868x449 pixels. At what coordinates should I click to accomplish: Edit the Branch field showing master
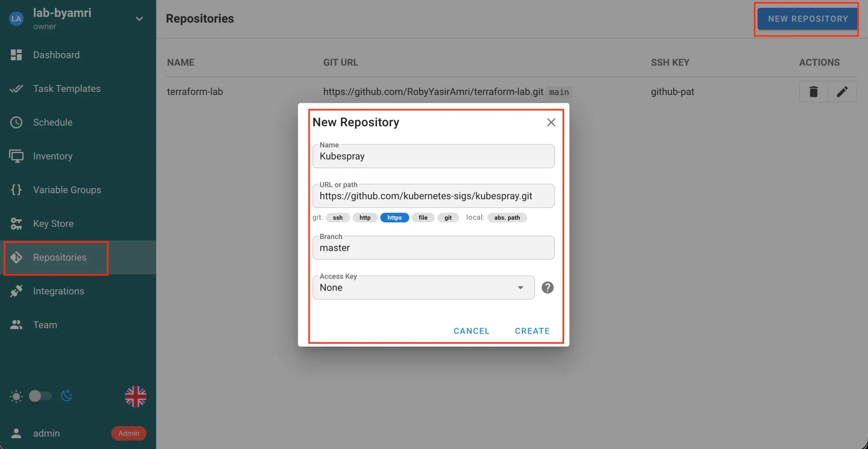point(433,248)
